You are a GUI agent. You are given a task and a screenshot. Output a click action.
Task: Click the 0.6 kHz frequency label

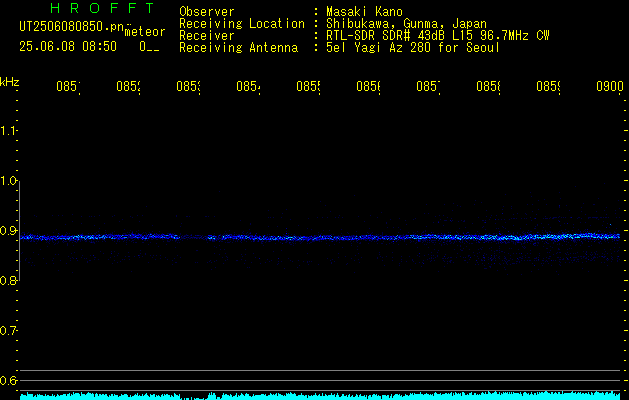[8, 380]
